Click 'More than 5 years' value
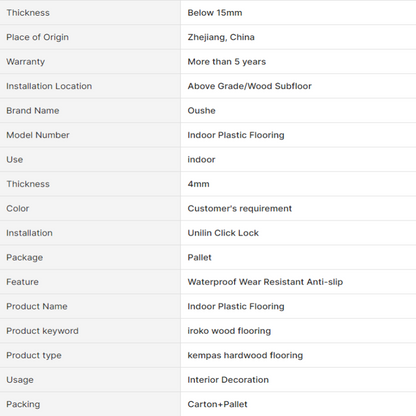This screenshot has width=416, height=416. tap(227, 62)
